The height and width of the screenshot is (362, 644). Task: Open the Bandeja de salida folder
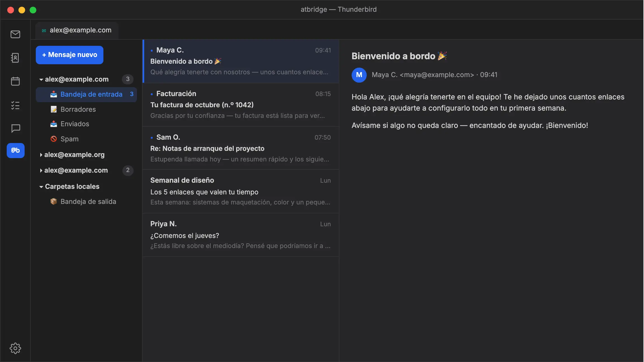tap(86, 201)
